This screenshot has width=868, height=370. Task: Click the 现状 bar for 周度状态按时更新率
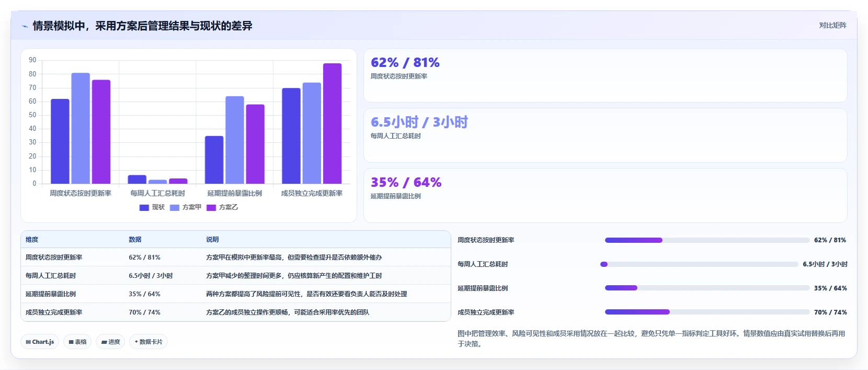pos(60,141)
